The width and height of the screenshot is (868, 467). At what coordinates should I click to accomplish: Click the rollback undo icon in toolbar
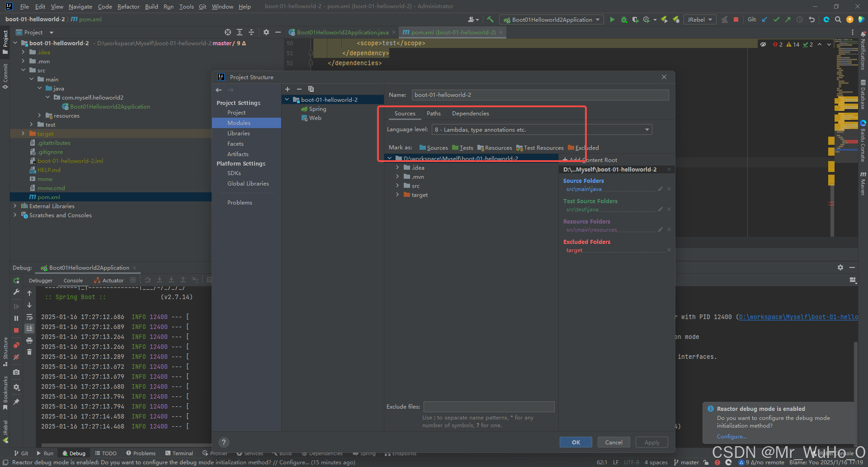(811, 19)
